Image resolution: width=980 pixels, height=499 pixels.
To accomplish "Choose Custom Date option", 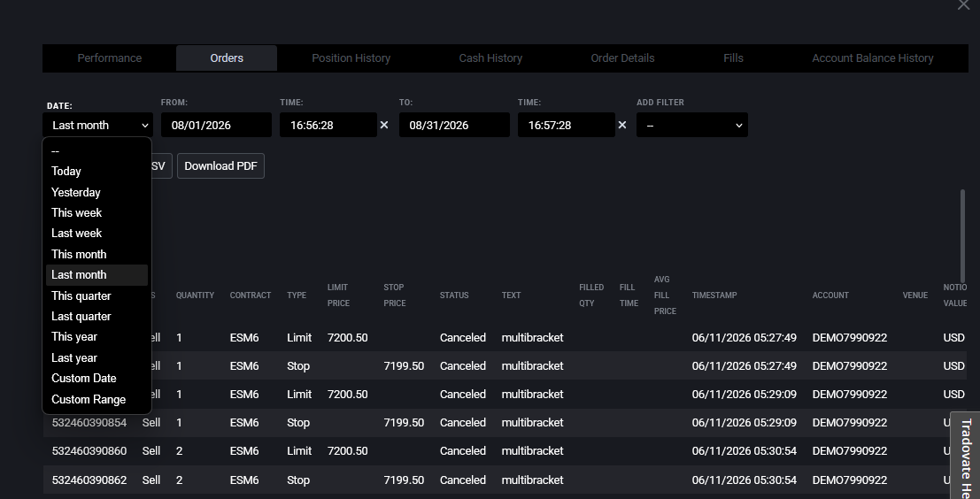I will click(96, 379).
